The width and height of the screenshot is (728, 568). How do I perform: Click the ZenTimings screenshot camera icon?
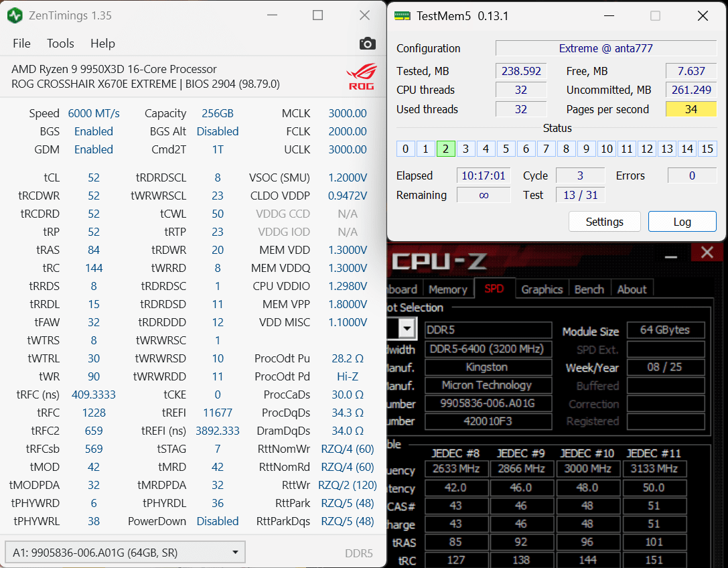pos(367,44)
